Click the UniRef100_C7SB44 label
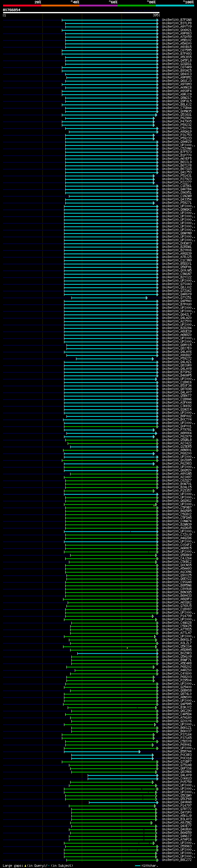Screen dimensions: 197x868 click(x=177, y=108)
